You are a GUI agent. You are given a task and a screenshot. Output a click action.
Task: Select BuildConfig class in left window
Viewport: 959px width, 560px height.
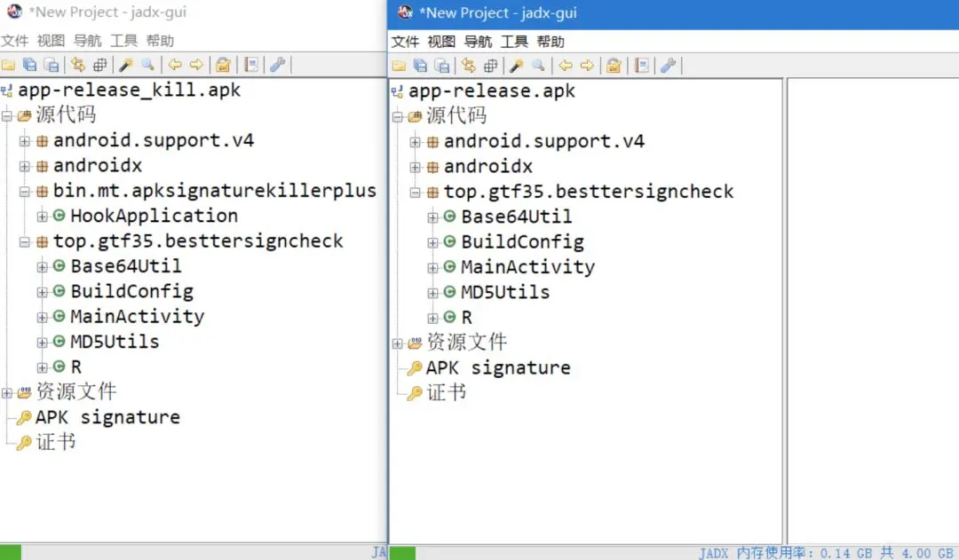(x=132, y=292)
